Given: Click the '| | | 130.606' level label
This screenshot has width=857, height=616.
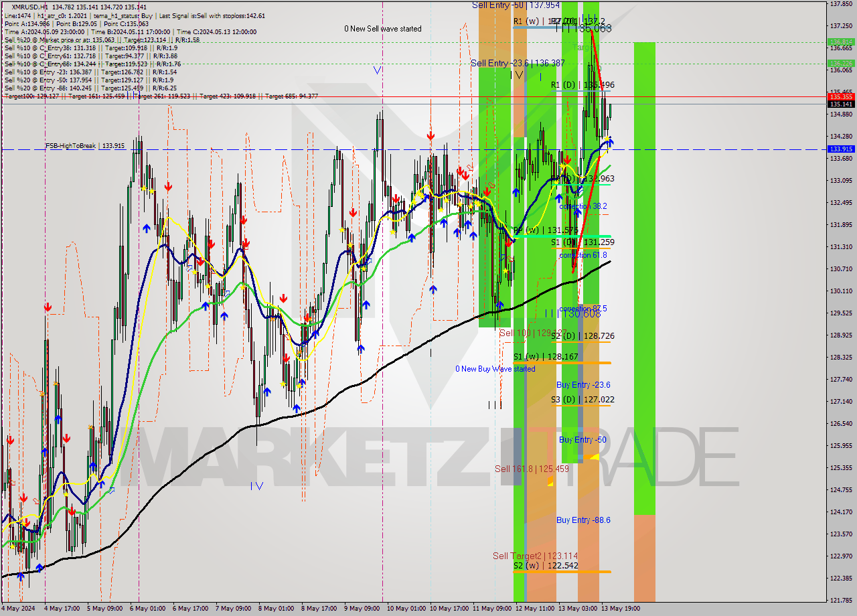Looking at the screenshot, I should (572, 313).
